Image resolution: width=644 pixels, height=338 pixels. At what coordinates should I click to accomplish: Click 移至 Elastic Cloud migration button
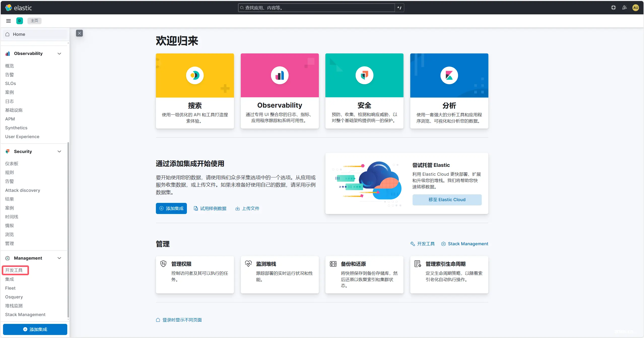(447, 199)
